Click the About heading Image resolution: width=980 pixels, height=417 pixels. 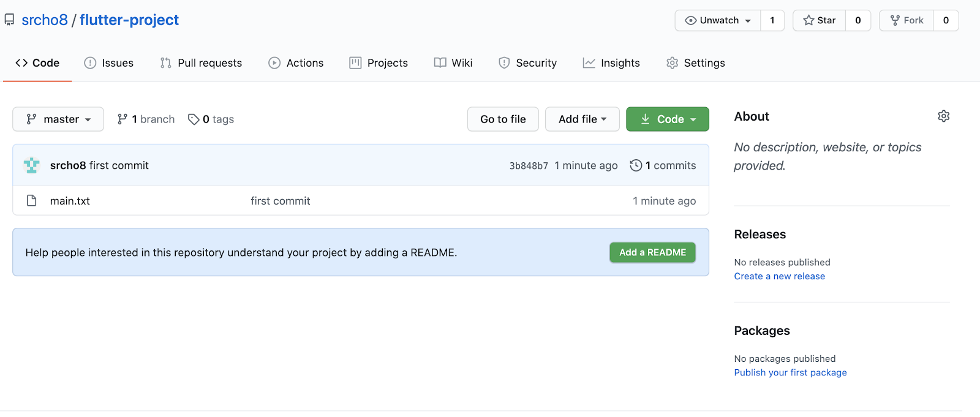pyautogui.click(x=752, y=116)
